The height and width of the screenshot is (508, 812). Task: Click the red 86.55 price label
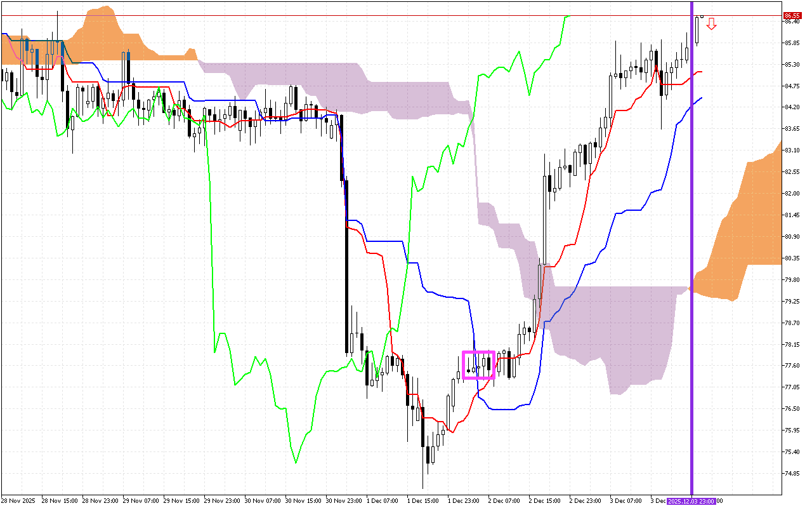(791, 15)
